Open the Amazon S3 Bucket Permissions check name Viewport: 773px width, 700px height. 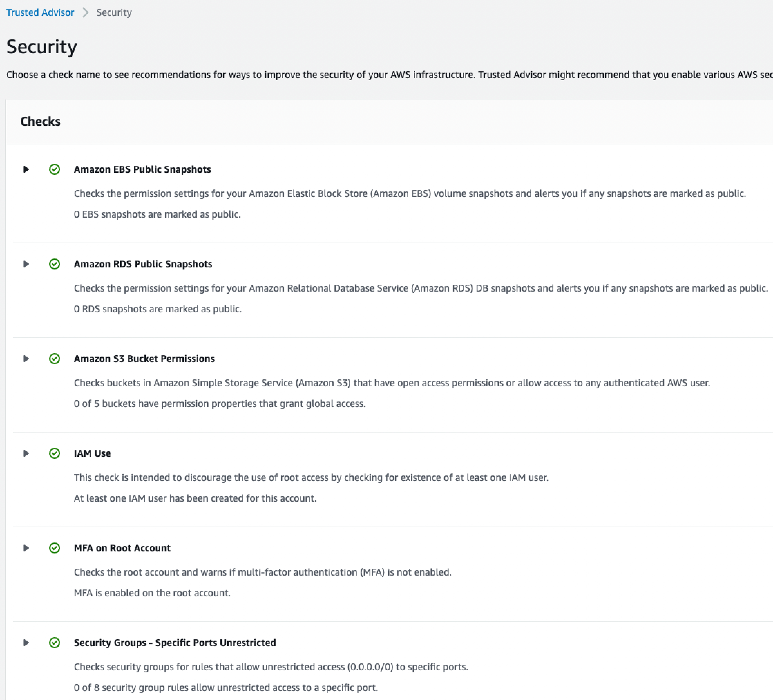[x=144, y=359]
